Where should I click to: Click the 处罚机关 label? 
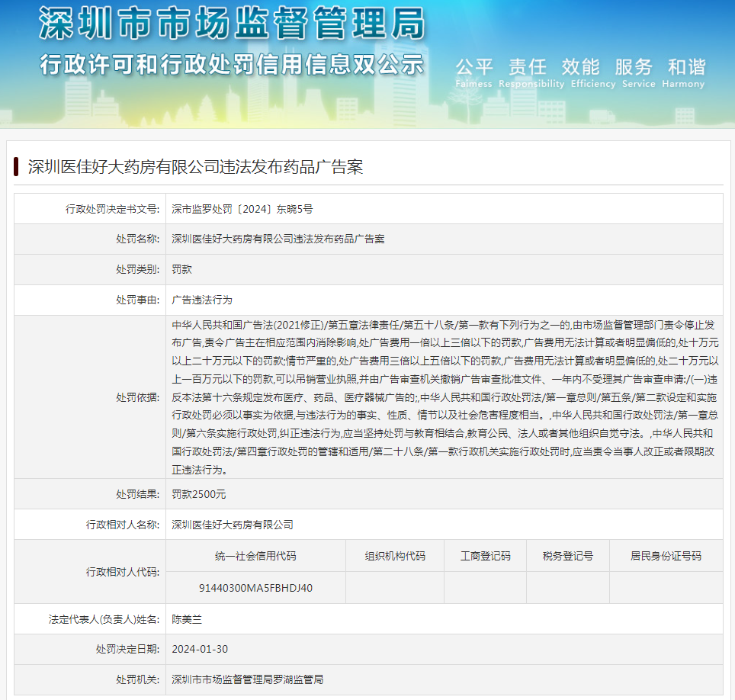[138, 680]
